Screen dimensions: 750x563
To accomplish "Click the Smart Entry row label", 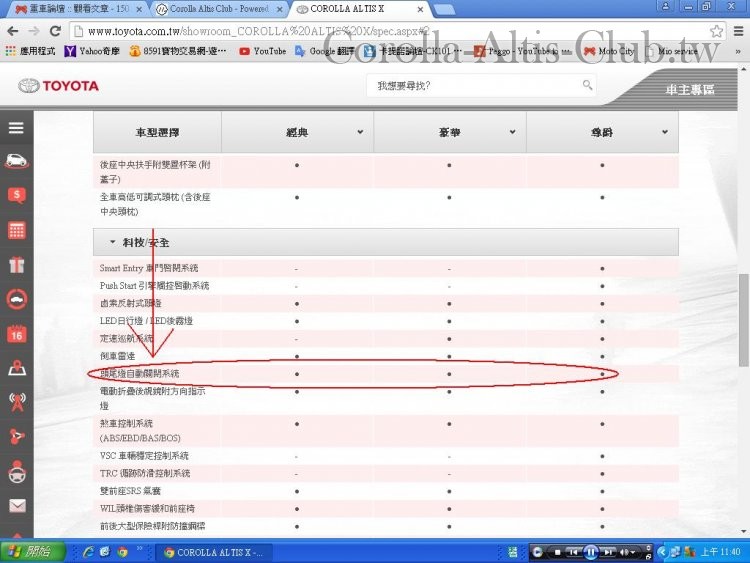I will pyautogui.click(x=149, y=268).
